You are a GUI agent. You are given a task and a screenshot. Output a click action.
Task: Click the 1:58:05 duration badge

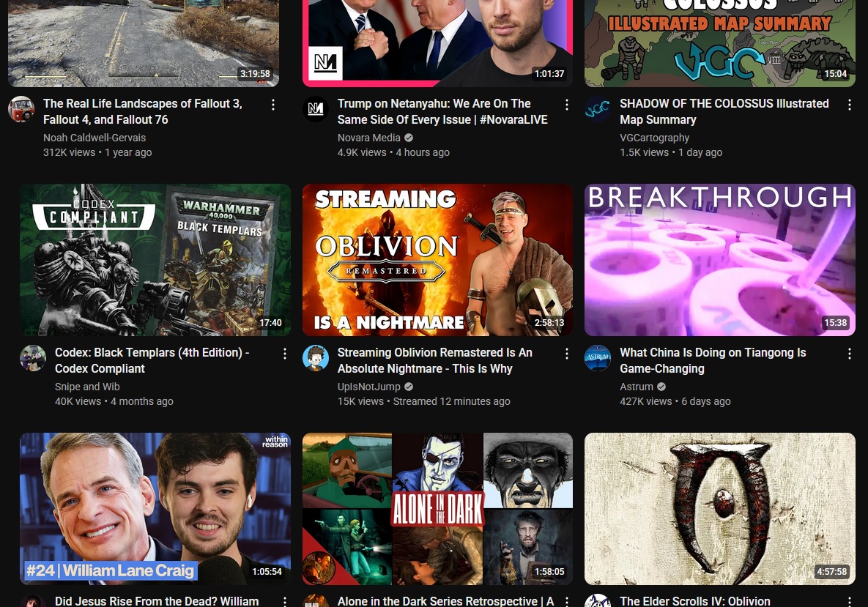pyautogui.click(x=549, y=572)
